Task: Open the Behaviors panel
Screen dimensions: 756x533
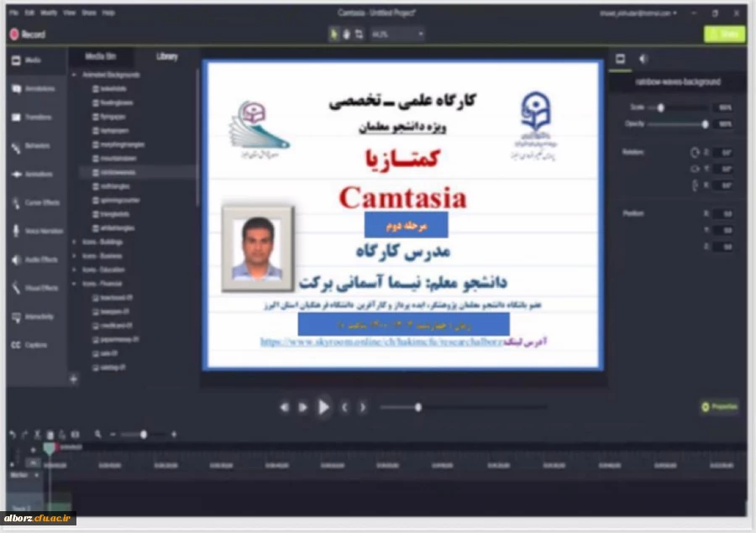Action: tap(34, 145)
